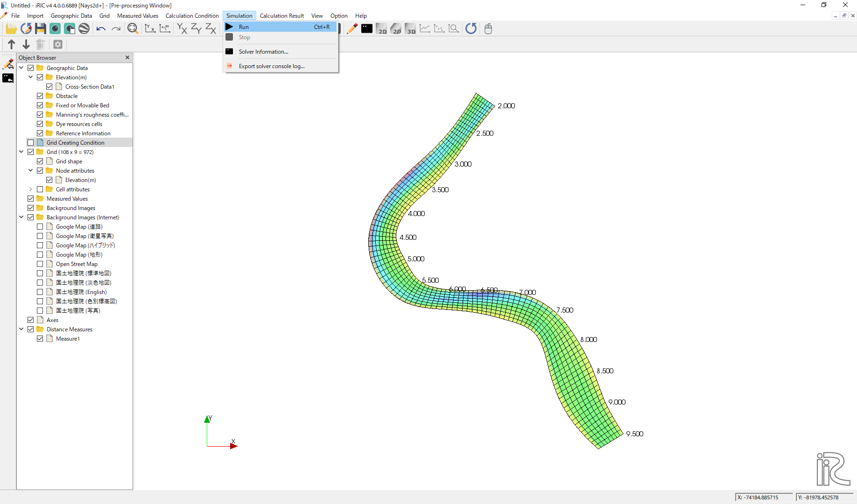Image resolution: width=857 pixels, height=504 pixels.
Task: Uncheck the Measure1 checkbox
Action: pos(40,339)
